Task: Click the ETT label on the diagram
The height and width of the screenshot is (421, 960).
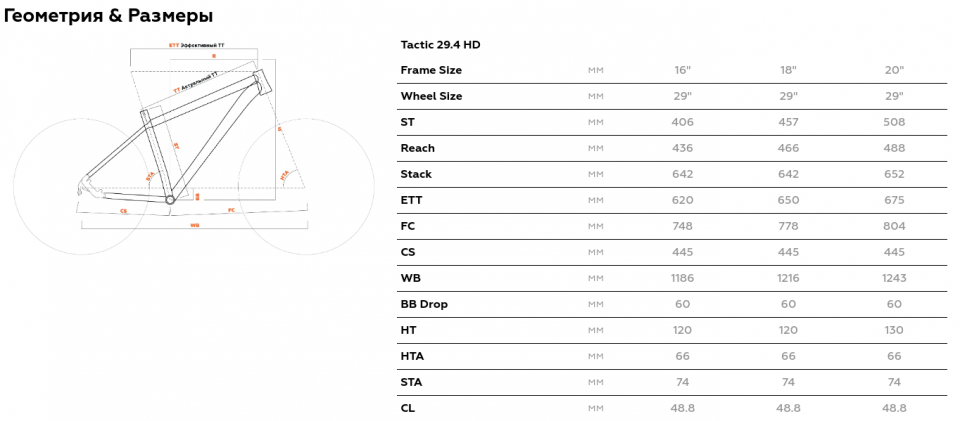Action: (174, 45)
